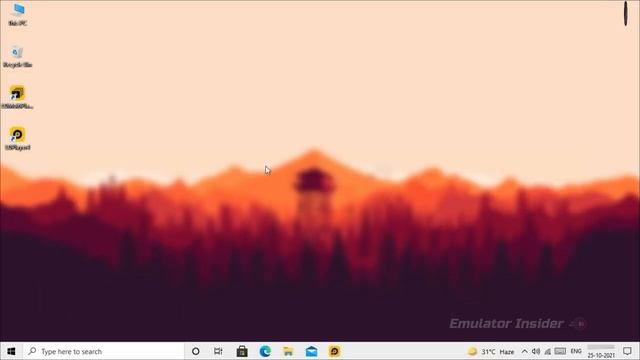The image size is (640, 360).
Task: Click the touch keyboard tray icon
Action: point(560,351)
